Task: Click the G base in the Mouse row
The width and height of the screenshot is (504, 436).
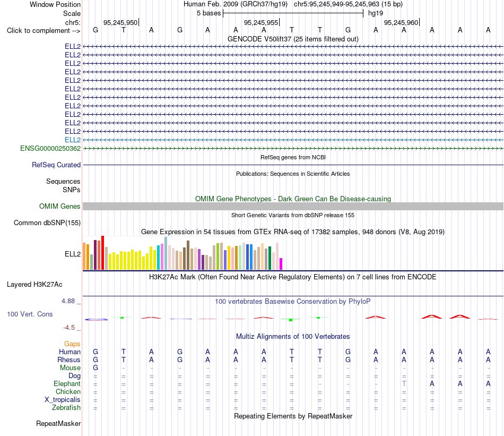Action: tap(95, 368)
